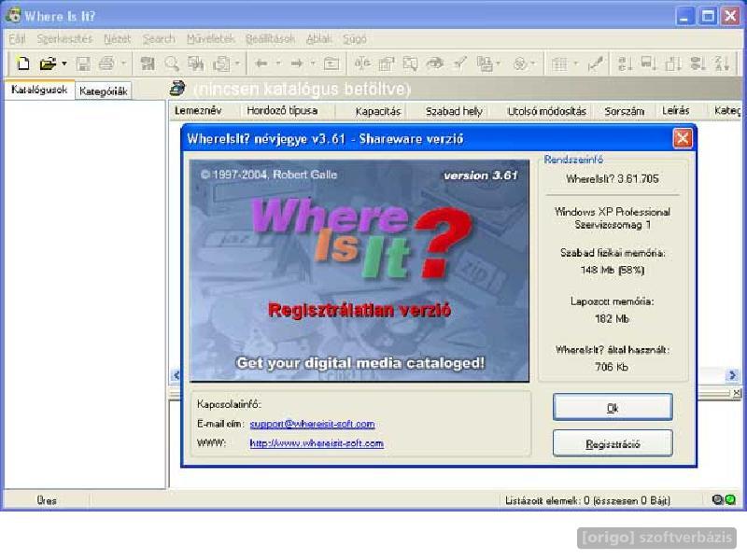Click the forward arrow navigation icon
Viewport: 747px width, 560px height.
(x=296, y=63)
